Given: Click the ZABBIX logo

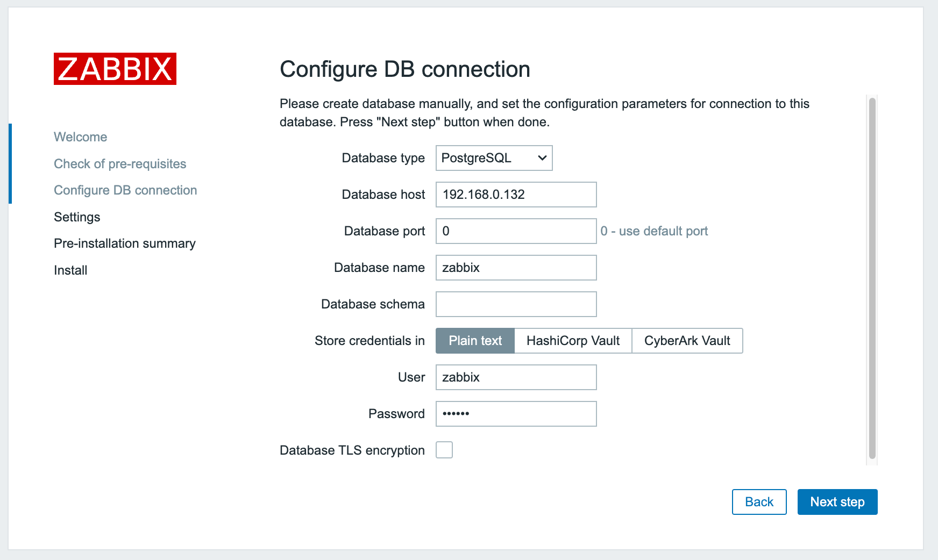Looking at the screenshot, I should 115,69.
